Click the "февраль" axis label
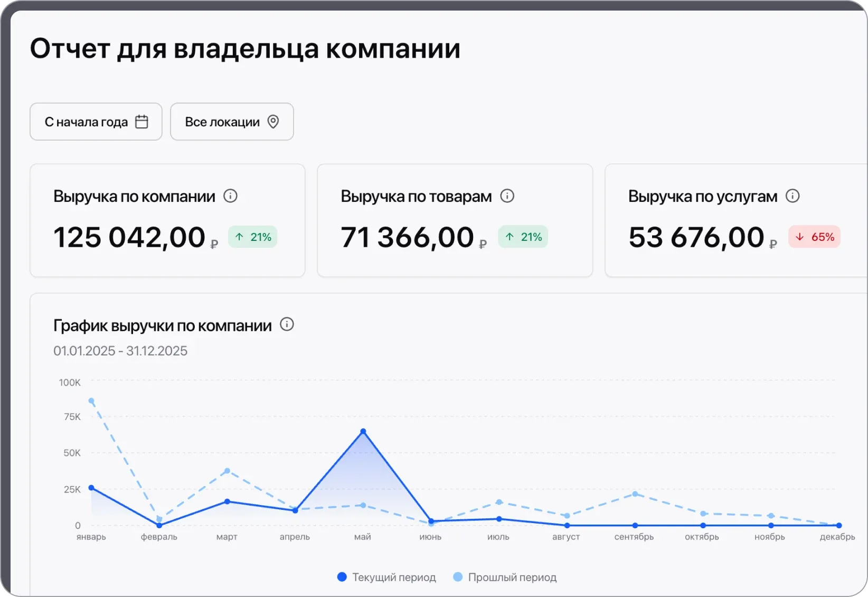This screenshot has width=868, height=597. [x=159, y=537]
